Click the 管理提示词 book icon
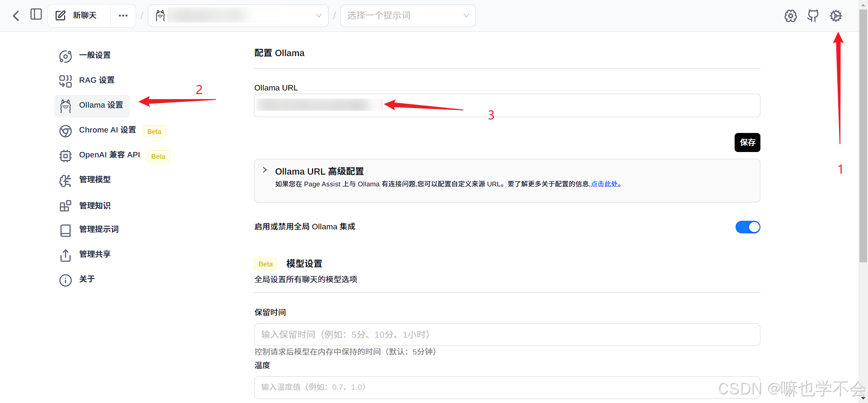This screenshot has width=868, height=403. click(66, 231)
